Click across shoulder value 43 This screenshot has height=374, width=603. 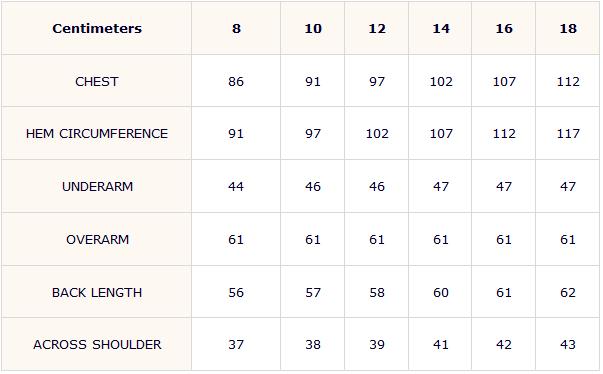[568, 344]
